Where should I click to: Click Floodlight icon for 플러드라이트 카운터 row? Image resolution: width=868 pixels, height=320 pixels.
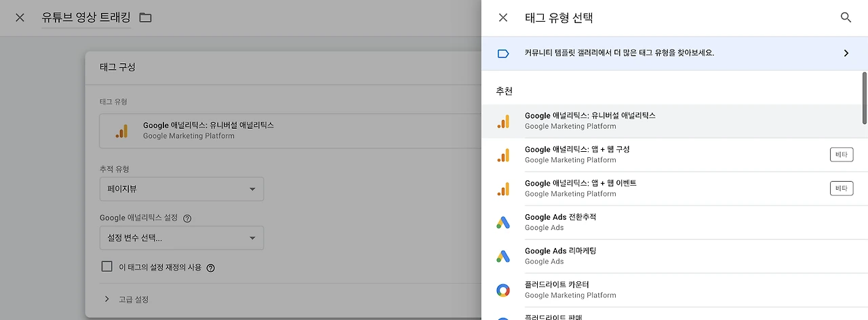[x=502, y=290]
